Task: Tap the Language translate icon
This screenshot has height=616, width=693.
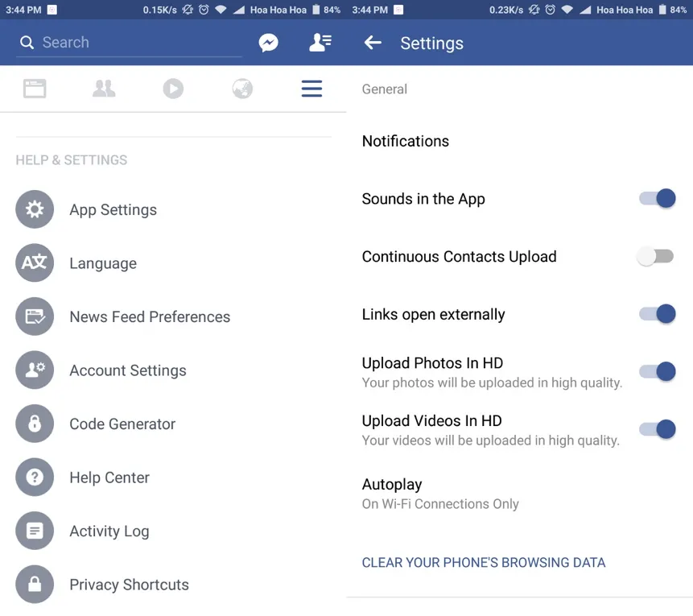Action: click(35, 263)
